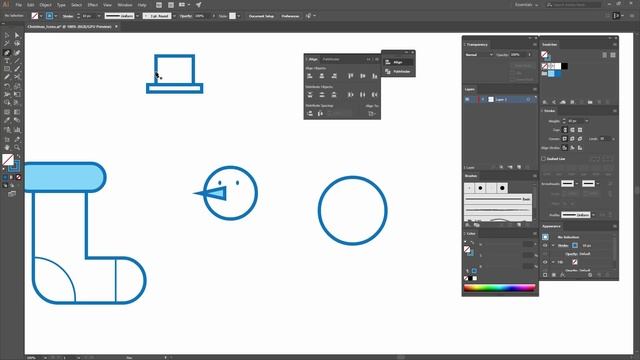Select Projecting Cap in Stroke panel
The width and height of the screenshot is (640, 360).
[580, 130]
